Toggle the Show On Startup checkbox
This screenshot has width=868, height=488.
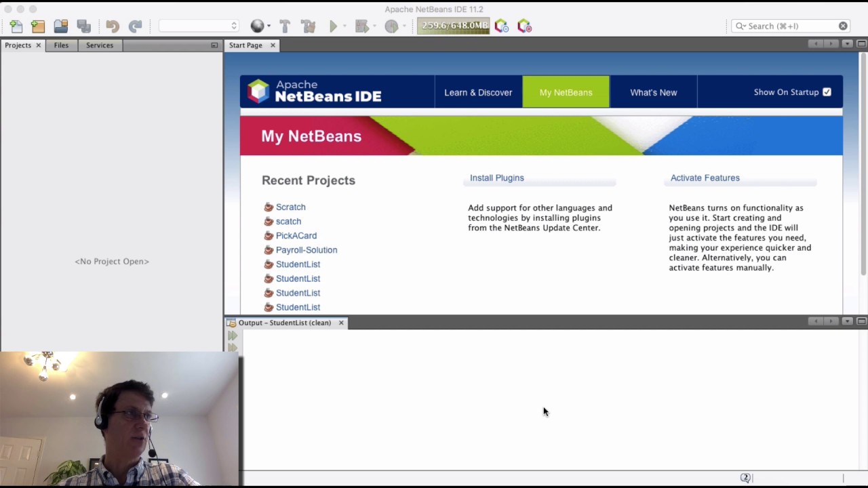coord(827,92)
